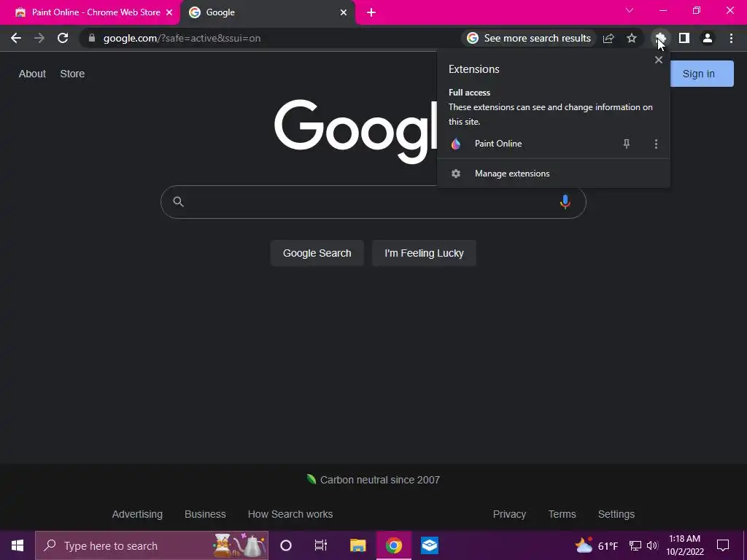The image size is (747, 560).
Task: Open the 61°F weather widget
Action: point(597,545)
